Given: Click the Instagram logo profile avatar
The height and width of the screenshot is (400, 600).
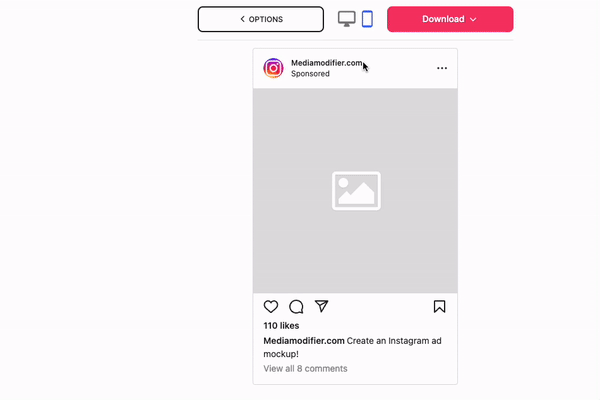Looking at the screenshot, I should pyautogui.click(x=273, y=68).
